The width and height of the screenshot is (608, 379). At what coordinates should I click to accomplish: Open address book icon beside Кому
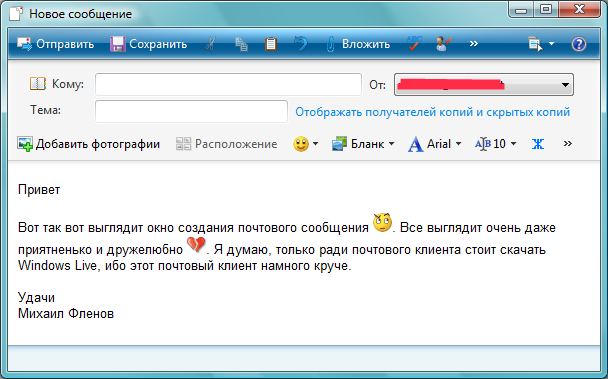38,83
